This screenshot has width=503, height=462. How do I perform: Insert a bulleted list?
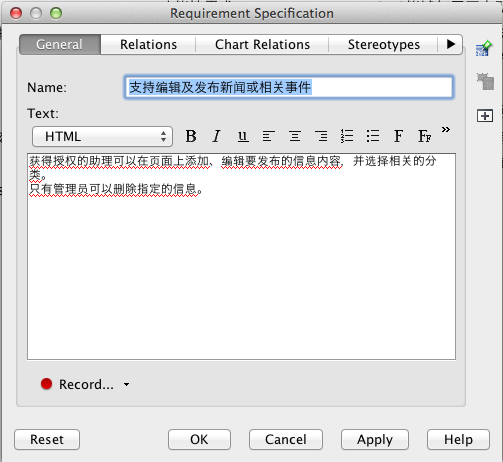click(373, 136)
